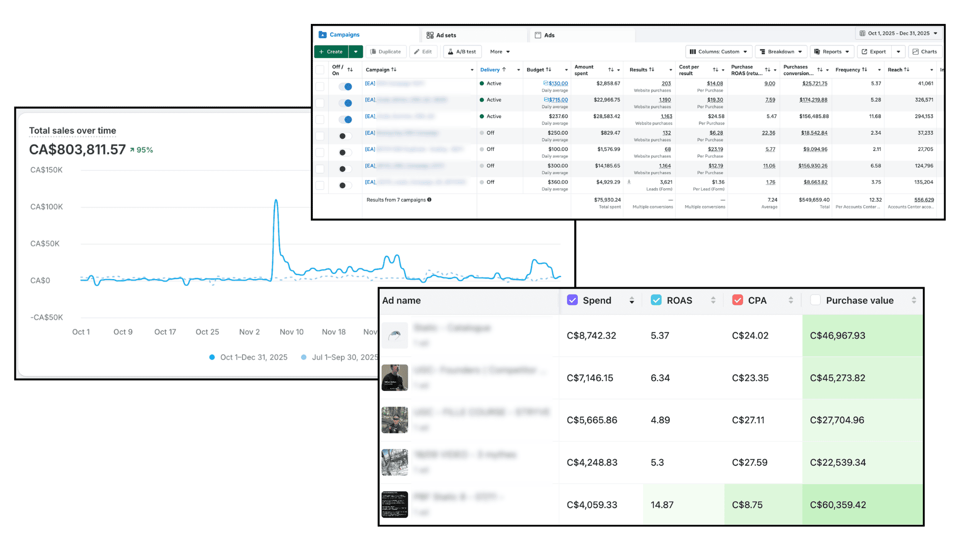
Task: Click the A/B test flask icon
Action: tap(451, 52)
